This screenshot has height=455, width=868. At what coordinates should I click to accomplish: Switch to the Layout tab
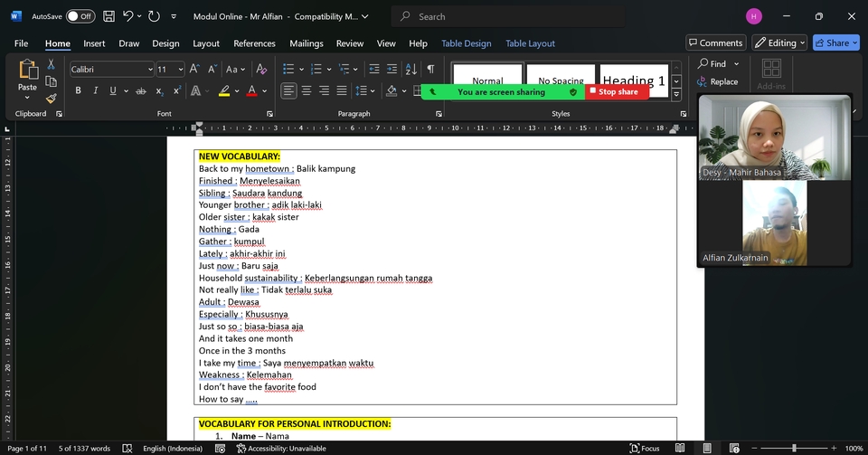pos(206,43)
